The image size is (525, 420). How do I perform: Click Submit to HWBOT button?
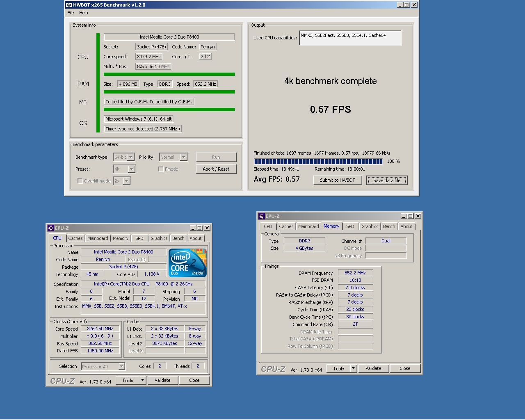[338, 180]
